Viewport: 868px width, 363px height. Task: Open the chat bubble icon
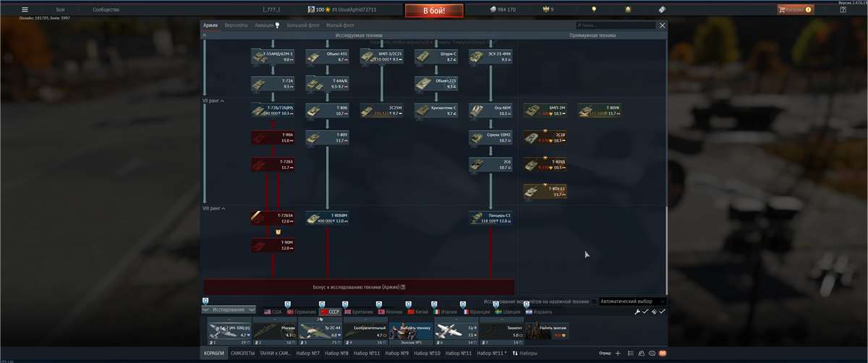pyautogui.click(x=652, y=353)
